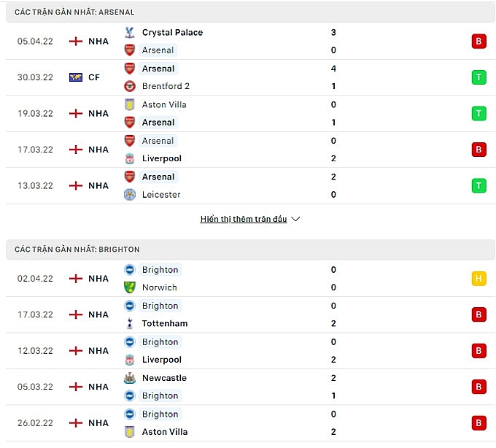
Task: Select 'Các trận gần nhất: Arsenal' header
Action: coord(74,12)
